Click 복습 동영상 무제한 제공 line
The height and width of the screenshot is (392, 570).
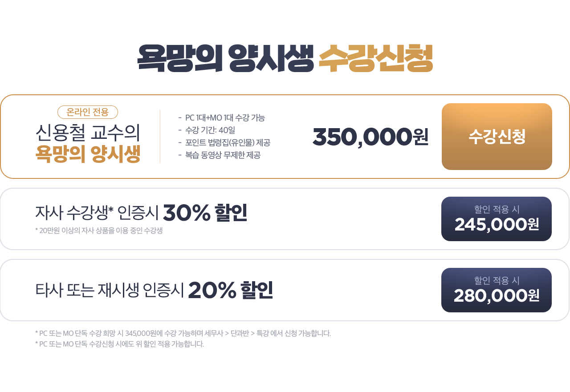219,155
